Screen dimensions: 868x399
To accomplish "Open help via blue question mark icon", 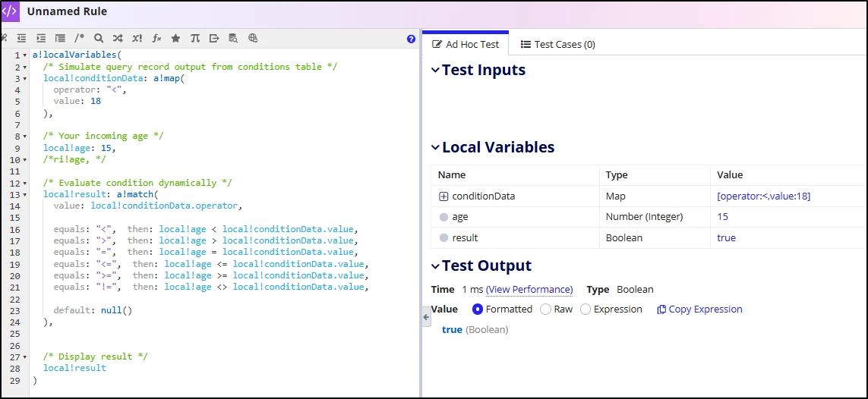I will 411,39.
